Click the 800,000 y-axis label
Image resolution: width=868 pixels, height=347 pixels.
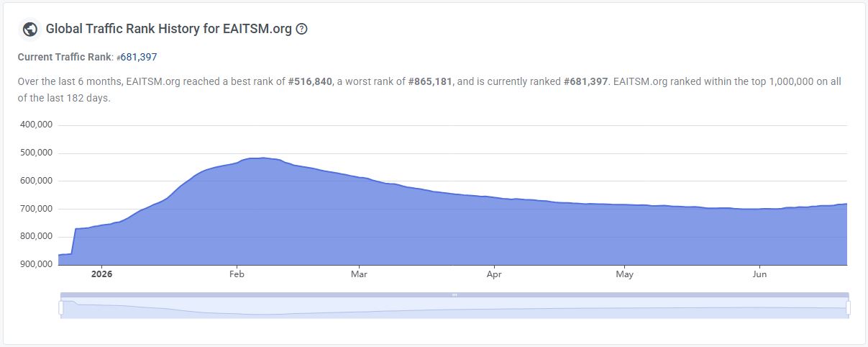35,236
